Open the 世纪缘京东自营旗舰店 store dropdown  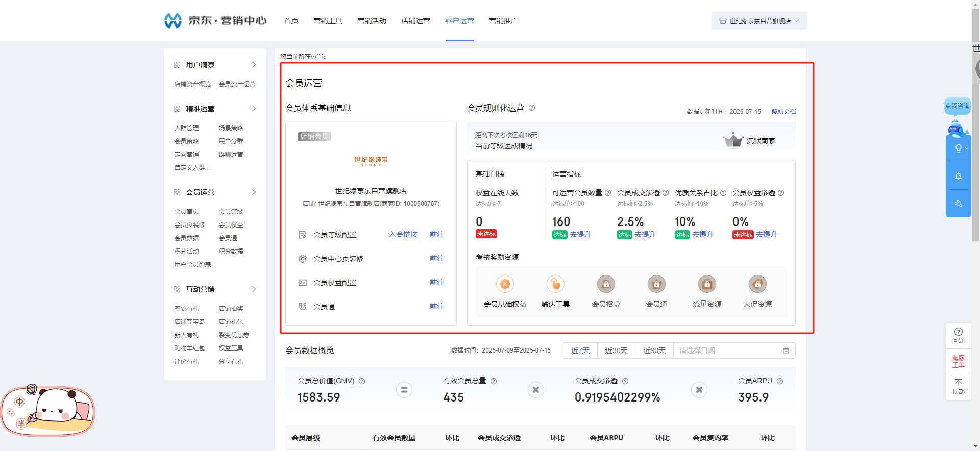click(x=759, y=21)
